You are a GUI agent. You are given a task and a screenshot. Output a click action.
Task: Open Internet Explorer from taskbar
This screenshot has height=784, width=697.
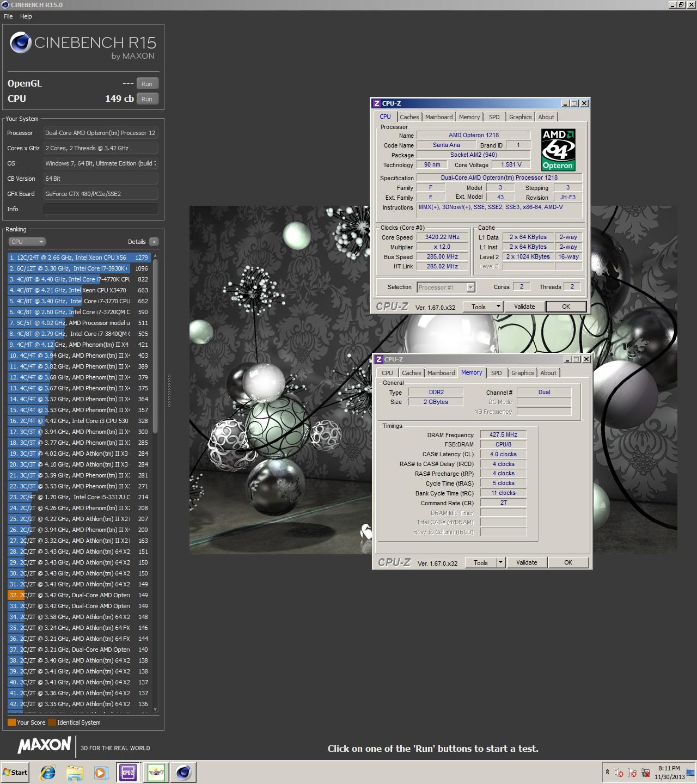tap(48, 773)
